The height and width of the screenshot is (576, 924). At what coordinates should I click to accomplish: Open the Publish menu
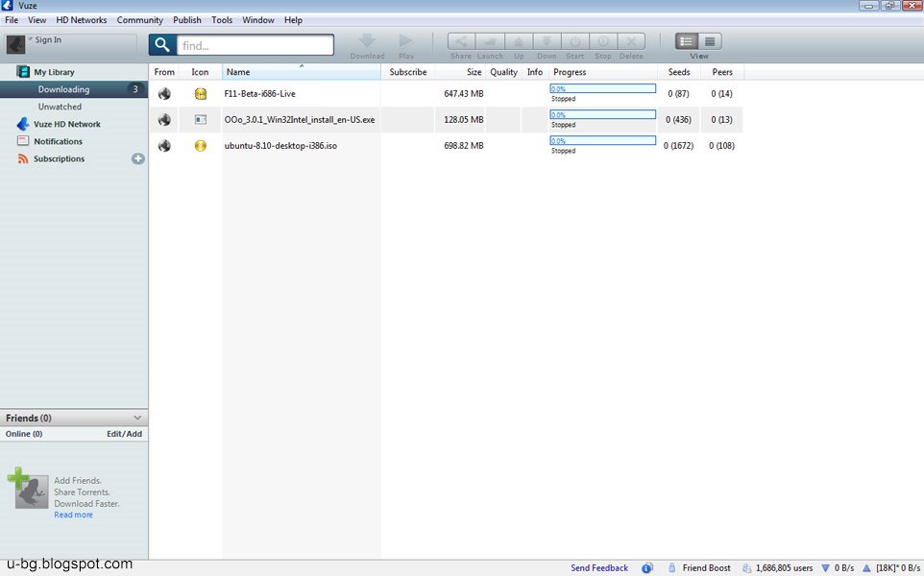pyautogui.click(x=186, y=19)
